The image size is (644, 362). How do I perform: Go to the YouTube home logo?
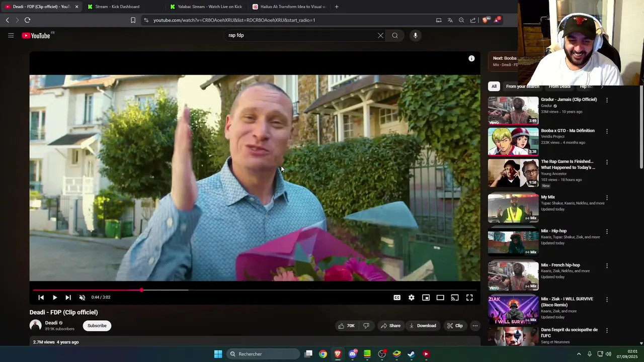pyautogui.click(x=36, y=36)
